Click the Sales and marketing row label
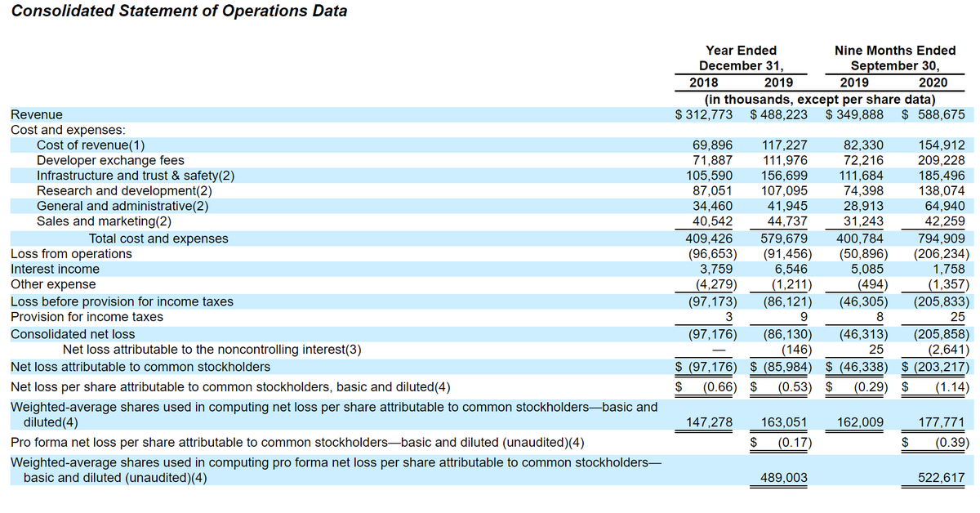 [x=102, y=222]
